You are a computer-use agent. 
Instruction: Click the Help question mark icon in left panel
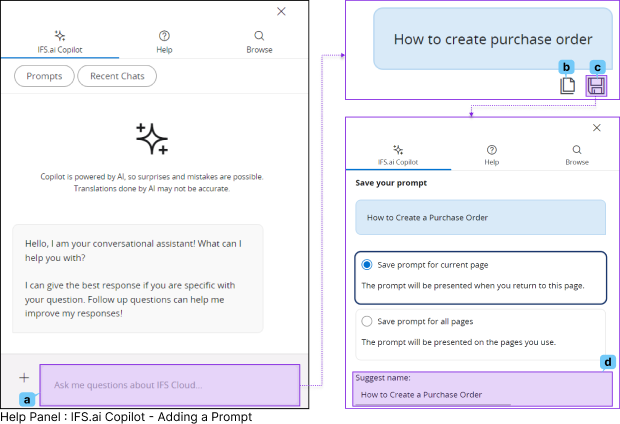point(164,35)
